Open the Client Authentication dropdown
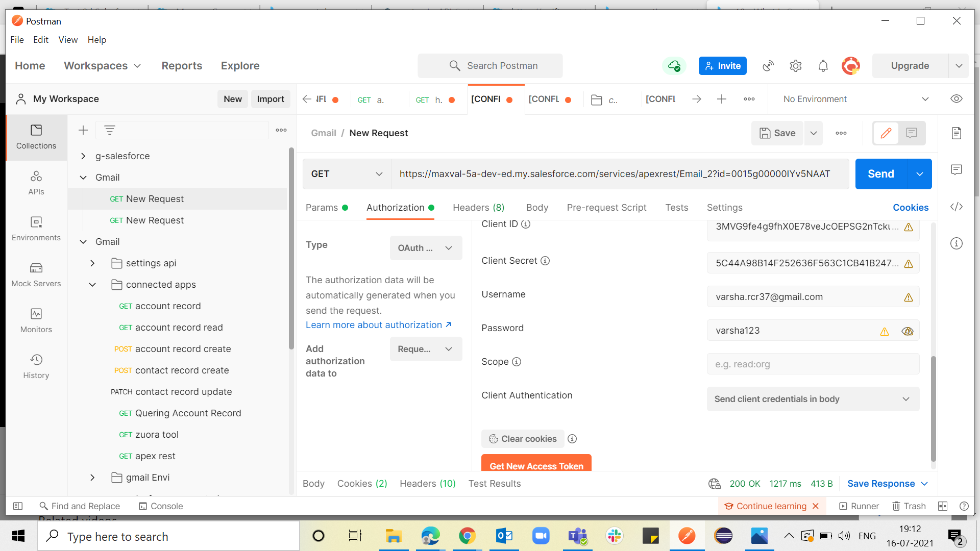The width and height of the screenshot is (980, 551). [x=813, y=399]
